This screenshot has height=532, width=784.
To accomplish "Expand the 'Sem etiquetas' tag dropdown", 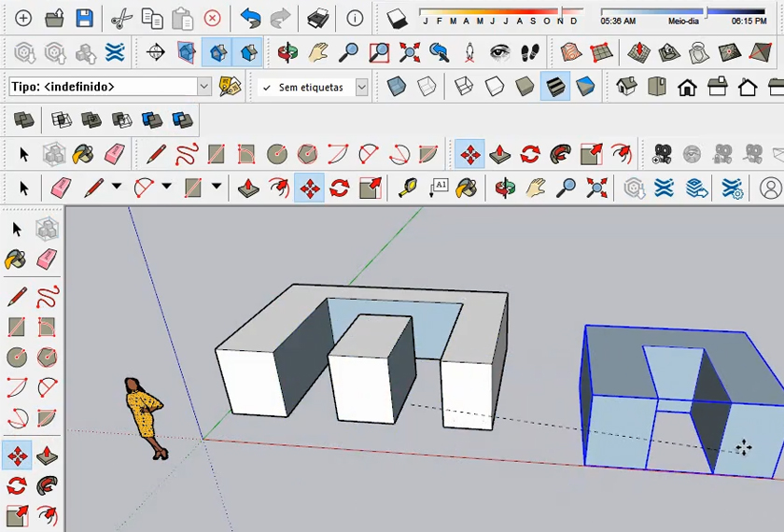I will [x=361, y=87].
